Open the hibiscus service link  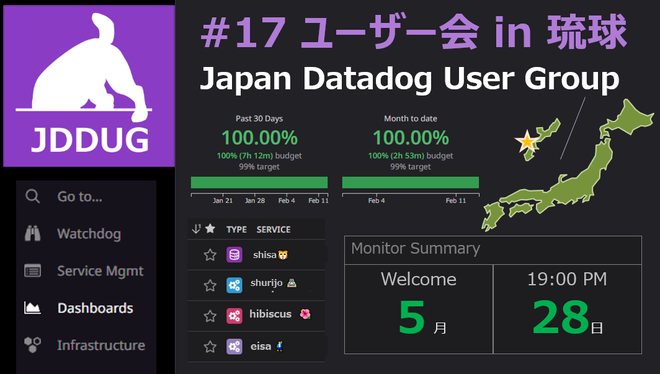tap(270, 314)
